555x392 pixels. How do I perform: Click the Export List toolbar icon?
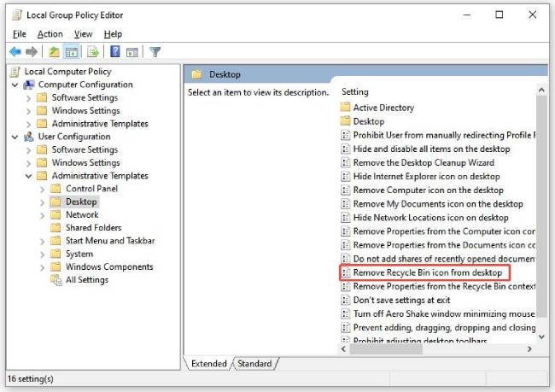[x=93, y=52]
